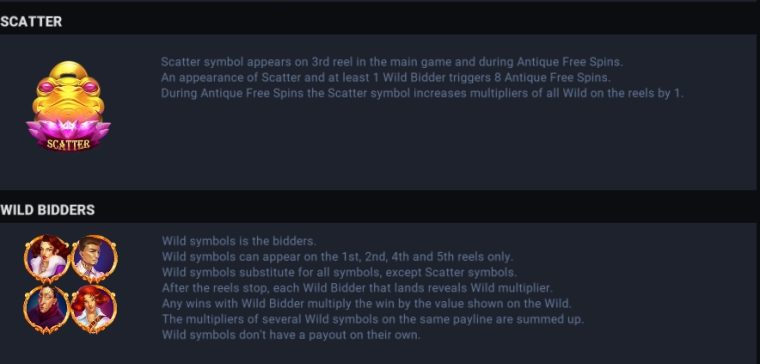Click the text about triggering 8 Antique Free Spins

point(386,78)
